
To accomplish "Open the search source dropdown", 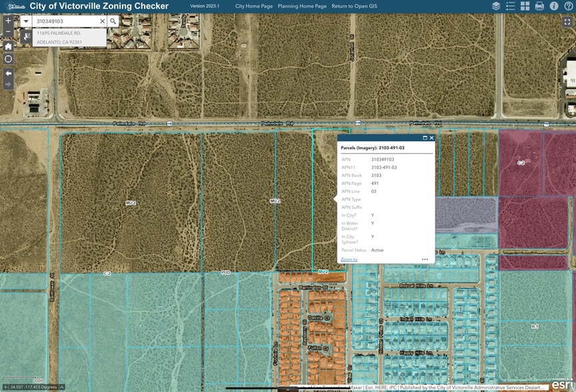I will pos(25,21).
